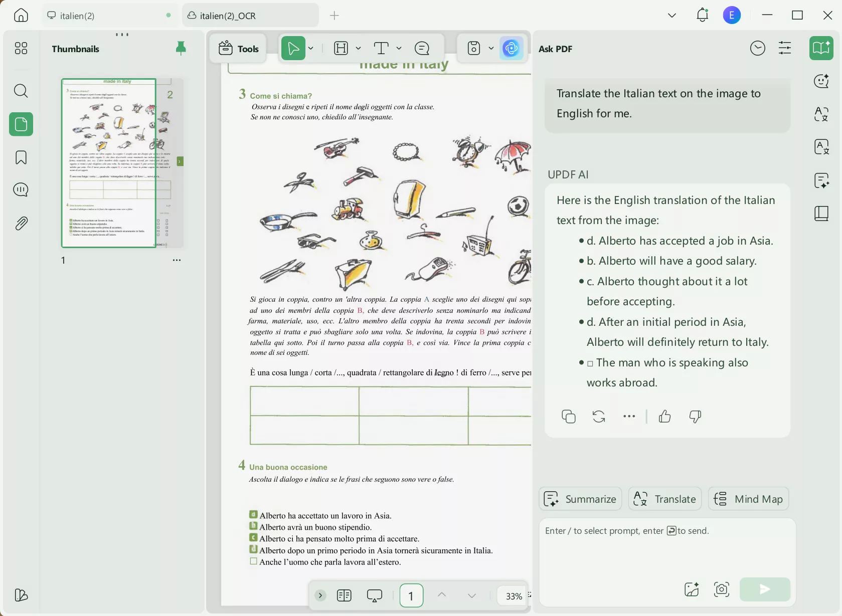The width and height of the screenshot is (842, 616).
Task: Toggle the UPDF AI assistant button in toolbar
Action: (511, 48)
